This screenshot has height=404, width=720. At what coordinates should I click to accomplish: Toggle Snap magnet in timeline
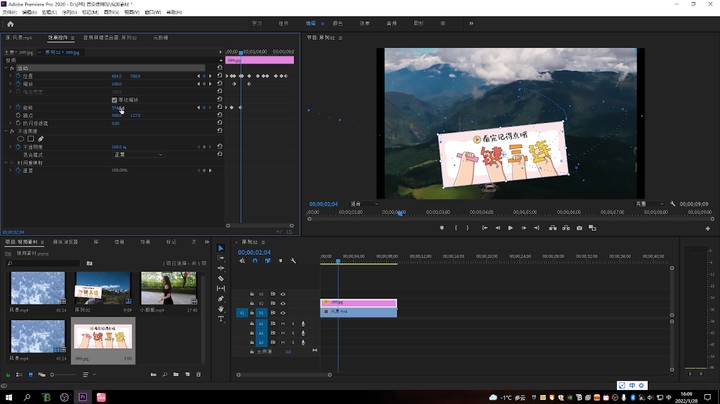coord(255,261)
